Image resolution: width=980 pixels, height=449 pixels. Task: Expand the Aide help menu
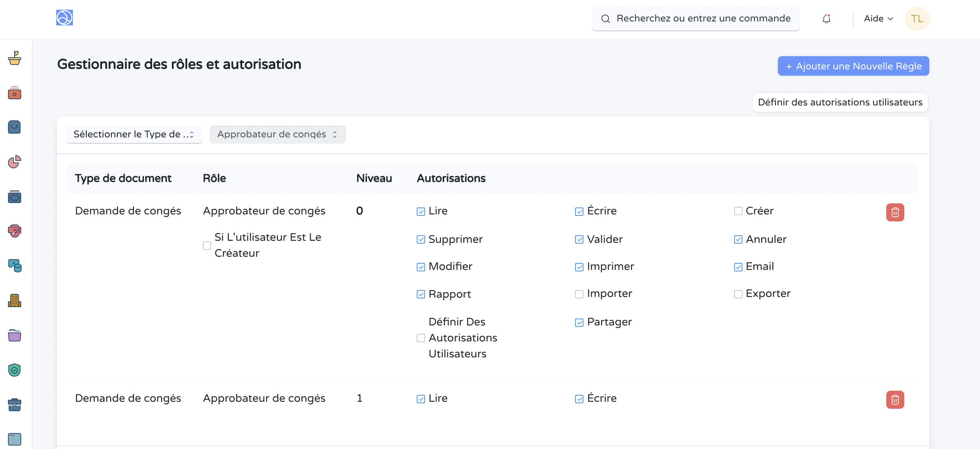point(878,19)
